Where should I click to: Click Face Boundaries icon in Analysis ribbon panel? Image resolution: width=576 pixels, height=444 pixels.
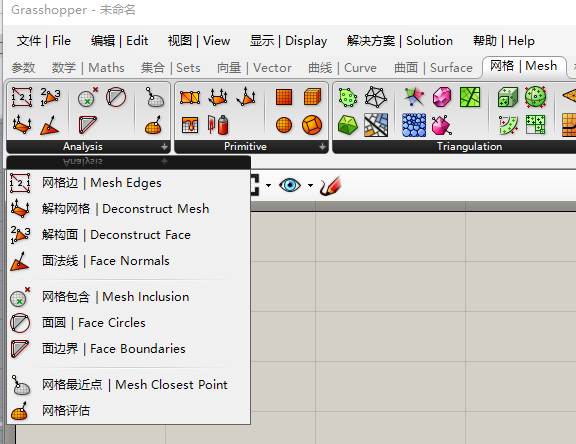[x=88, y=124]
